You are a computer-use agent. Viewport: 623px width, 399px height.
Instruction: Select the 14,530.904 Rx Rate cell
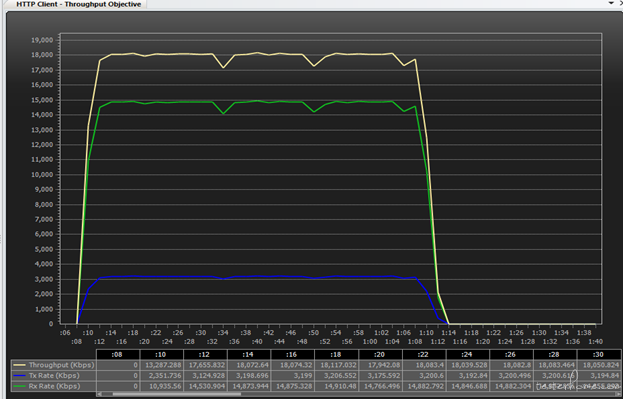point(205,386)
